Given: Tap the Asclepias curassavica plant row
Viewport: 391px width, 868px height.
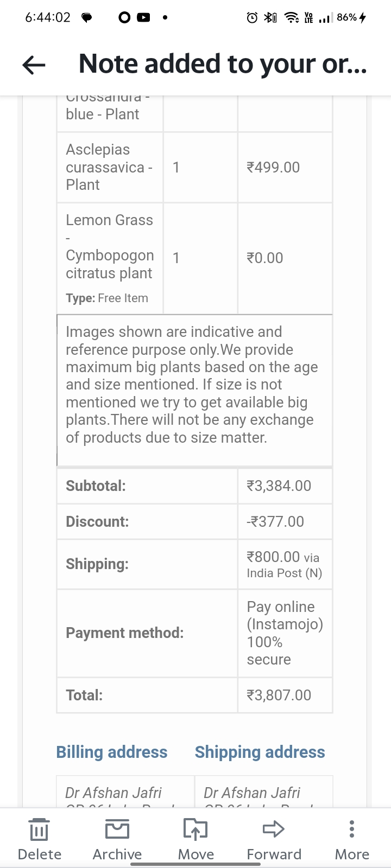Looking at the screenshot, I should pos(109,167).
